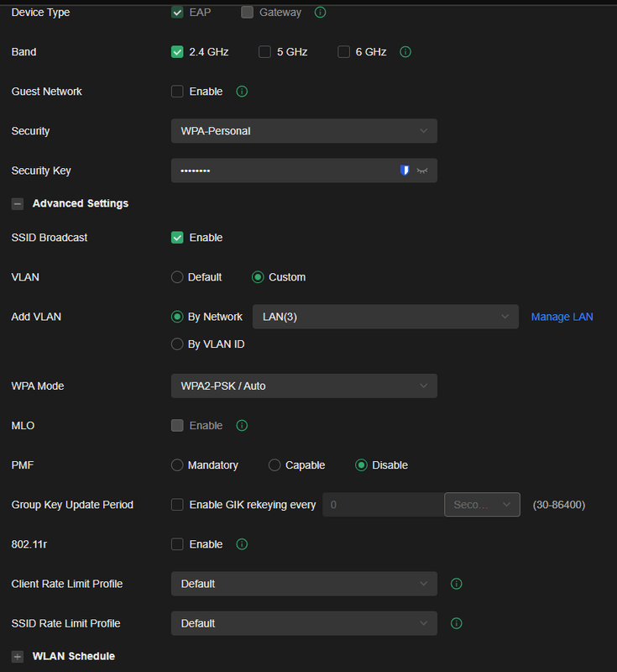The width and height of the screenshot is (617, 672).
Task: Enable the 5 GHz band checkbox
Action: point(264,52)
